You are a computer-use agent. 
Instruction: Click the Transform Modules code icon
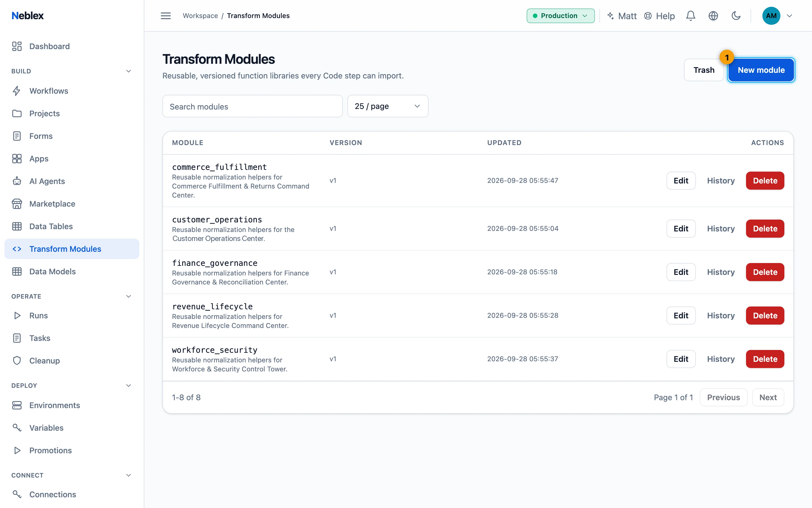(x=17, y=249)
